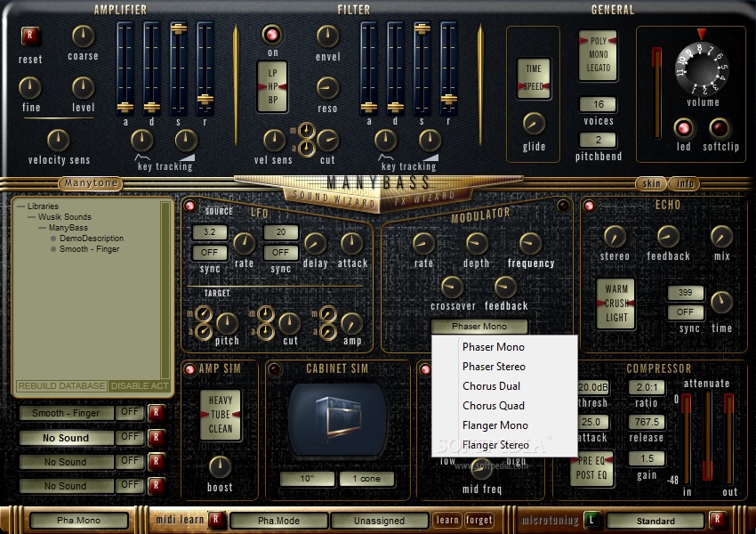This screenshot has width=756, height=534.
Task: Click the echo stereo knob
Action: (x=615, y=237)
